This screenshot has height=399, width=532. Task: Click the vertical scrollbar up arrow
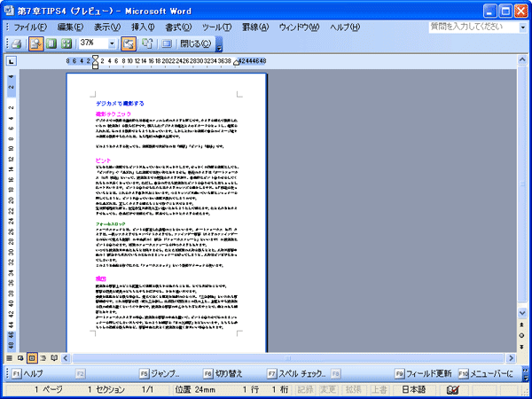point(522,60)
